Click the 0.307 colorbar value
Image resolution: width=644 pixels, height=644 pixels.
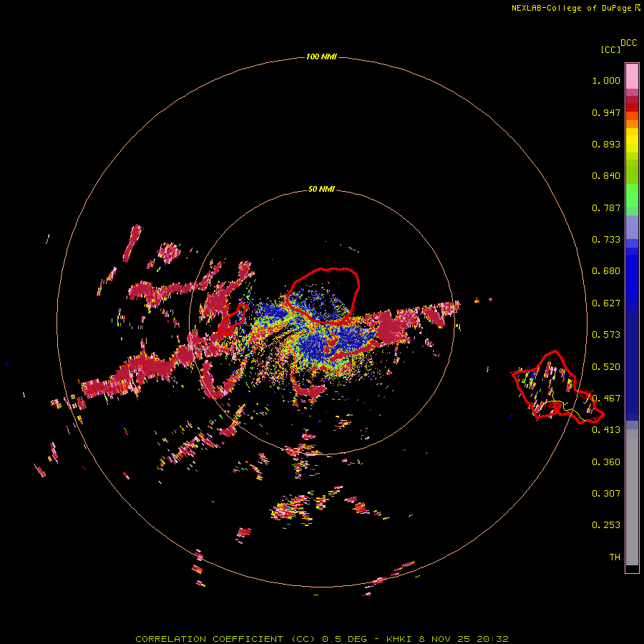pyautogui.click(x=606, y=494)
